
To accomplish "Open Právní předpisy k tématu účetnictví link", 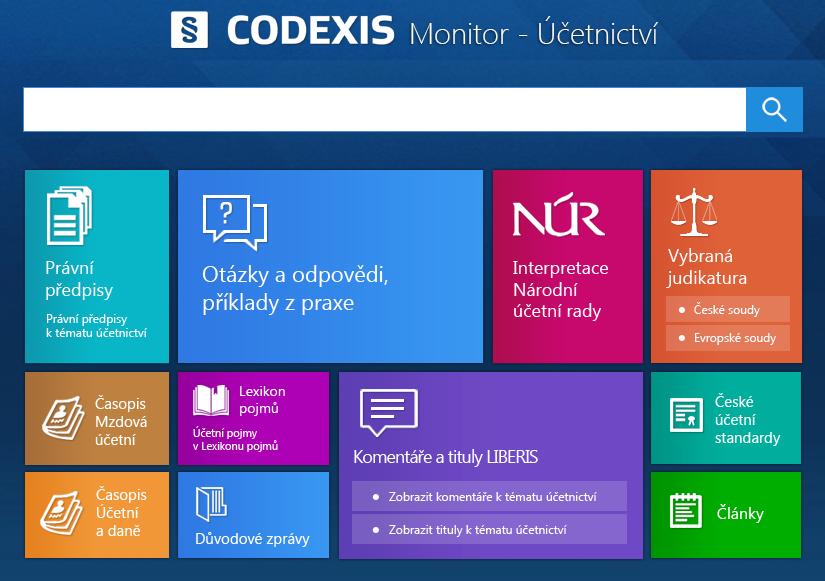I will tap(96, 326).
